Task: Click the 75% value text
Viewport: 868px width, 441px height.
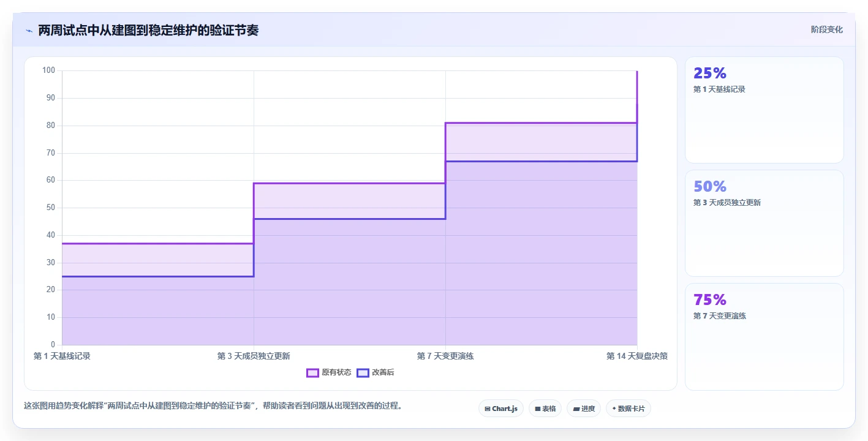Action: 709,300
